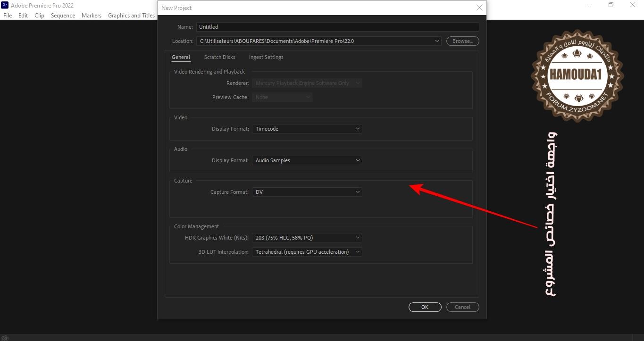Open the 3D LUT Interpolation dropdown
Screen dimensions: 644x341
[x=307, y=252]
